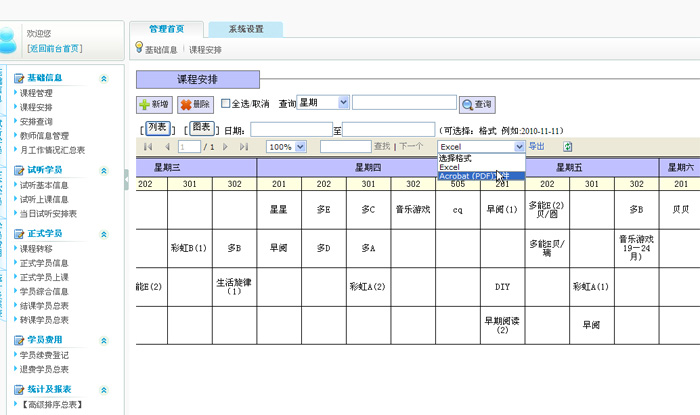The image size is (700, 415).
Task: Click the green refresh report icon
Action: (x=568, y=147)
